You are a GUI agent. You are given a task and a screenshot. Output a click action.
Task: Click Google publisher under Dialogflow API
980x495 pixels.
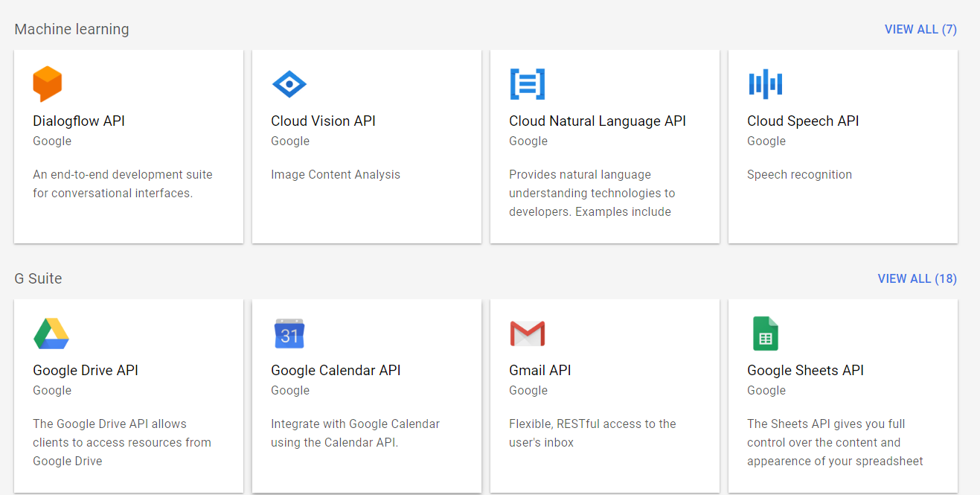(x=52, y=141)
